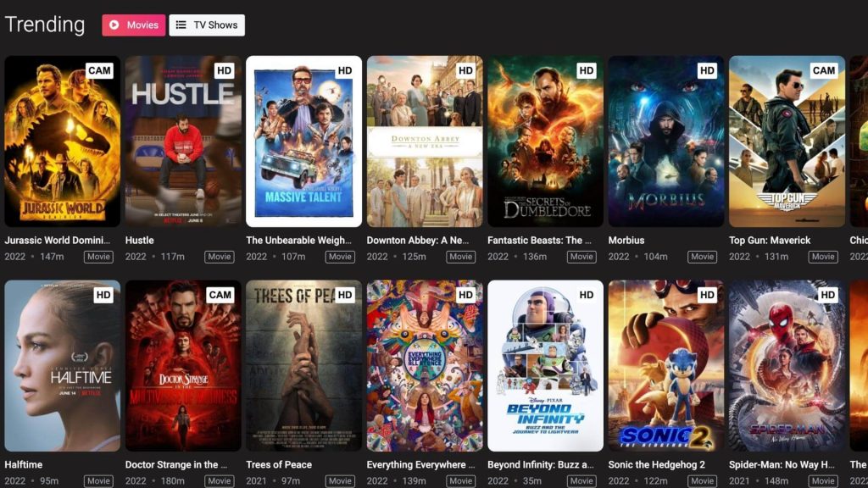Click the '2022 • 147m' text under Jurassic World
Image resolution: width=868 pixels, height=488 pixels.
(x=34, y=257)
